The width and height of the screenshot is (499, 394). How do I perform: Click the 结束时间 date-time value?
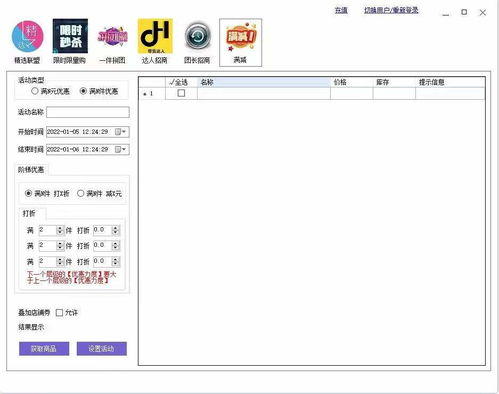pyautogui.click(x=78, y=149)
